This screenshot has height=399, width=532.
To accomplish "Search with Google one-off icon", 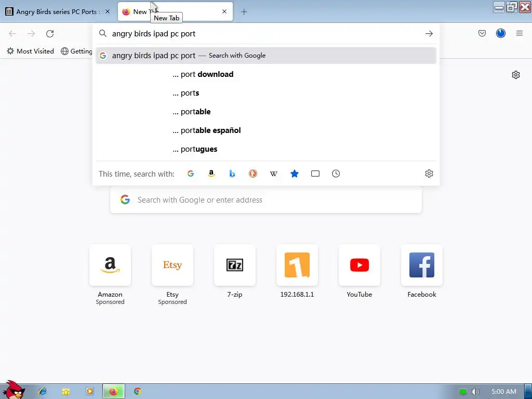I will pyautogui.click(x=191, y=174).
